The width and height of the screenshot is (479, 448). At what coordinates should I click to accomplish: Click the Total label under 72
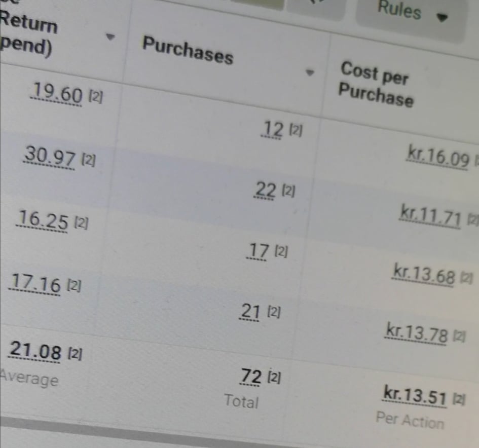[241, 401]
